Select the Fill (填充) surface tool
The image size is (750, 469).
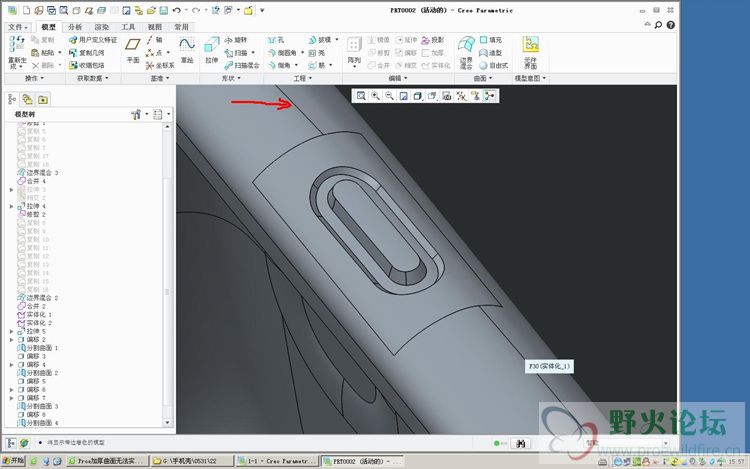(491, 40)
